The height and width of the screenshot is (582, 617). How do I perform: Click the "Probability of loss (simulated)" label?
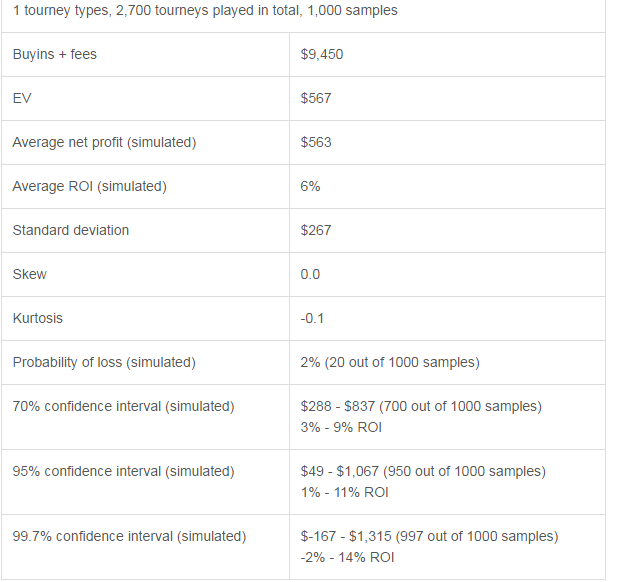pyautogui.click(x=104, y=362)
